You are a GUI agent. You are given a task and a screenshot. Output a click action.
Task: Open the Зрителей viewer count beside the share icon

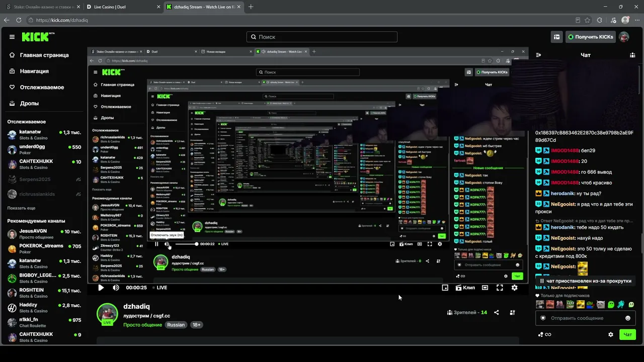click(x=467, y=313)
